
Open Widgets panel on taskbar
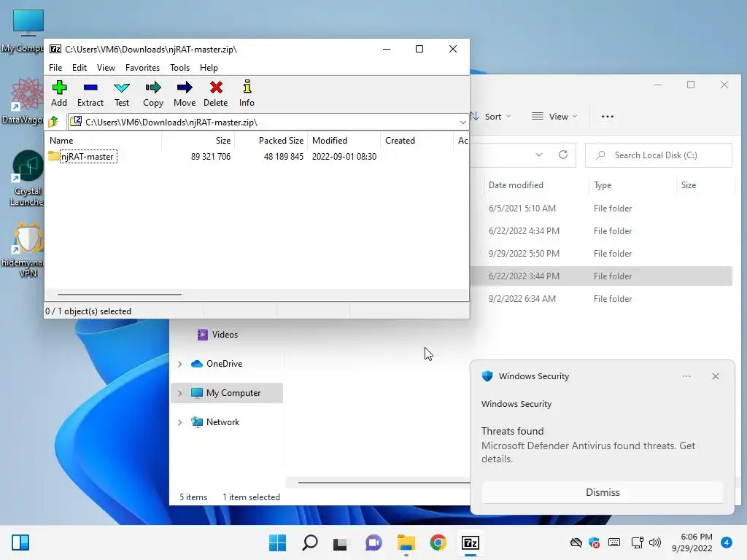coord(20,542)
